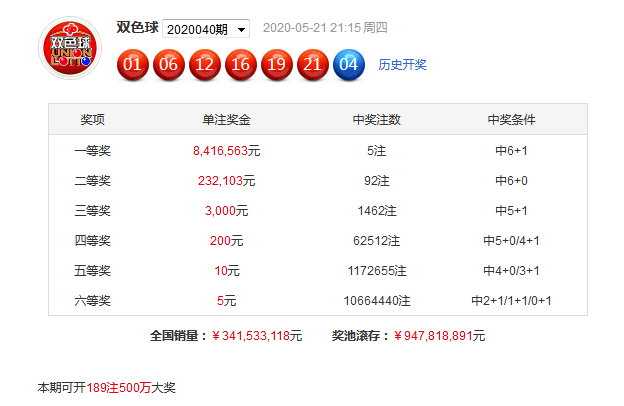Click blue ball number 04

coord(349,64)
